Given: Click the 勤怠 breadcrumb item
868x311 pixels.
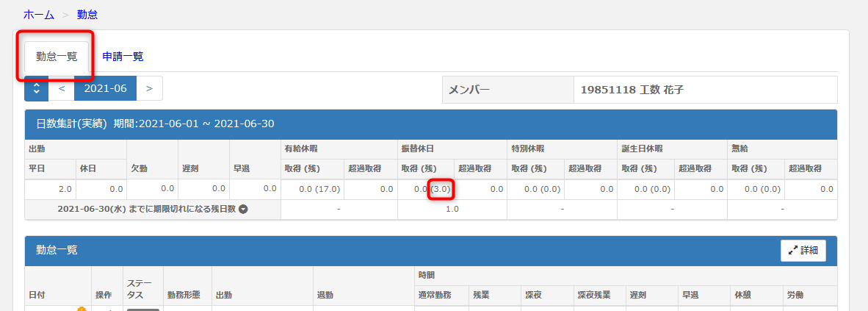Looking at the screenshot, I should (87, 14).
